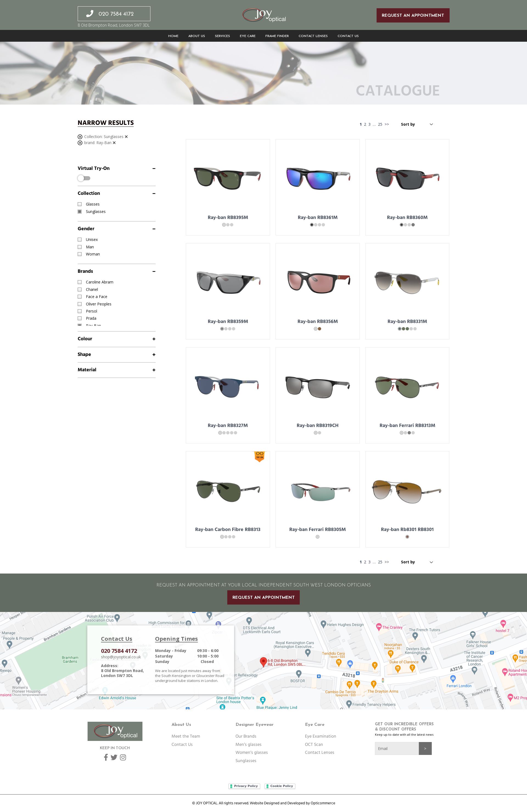The image size is (527, 812).
Task: Open the Sort by dropdown below the product grid
Action: pos(417,562)
